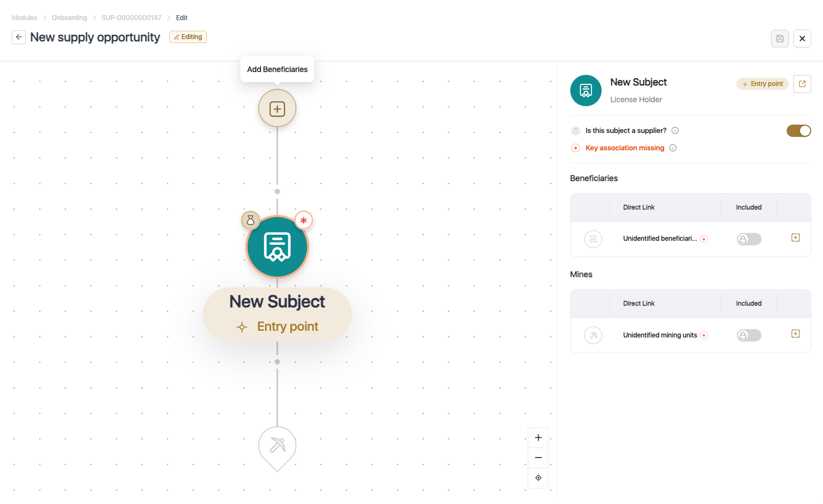
Task: Recenter the canvas view
Action: pyautogui.click(x=538, y=478)
